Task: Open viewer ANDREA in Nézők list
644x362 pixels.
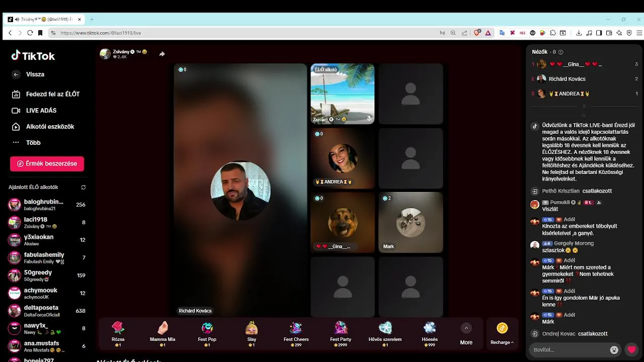Action: (x=585, y=94)
